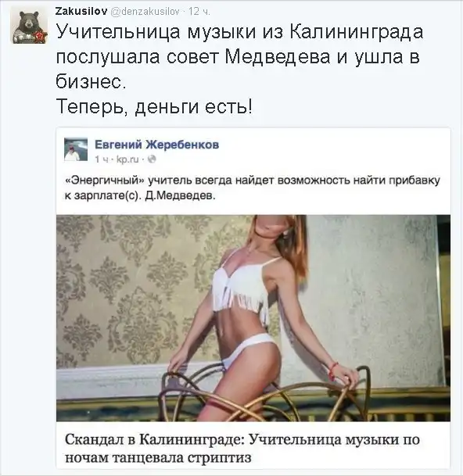Screen dimensions: 463x476
Task: Click the 12 ч. tweet timestamp
Action: point(199,12)
